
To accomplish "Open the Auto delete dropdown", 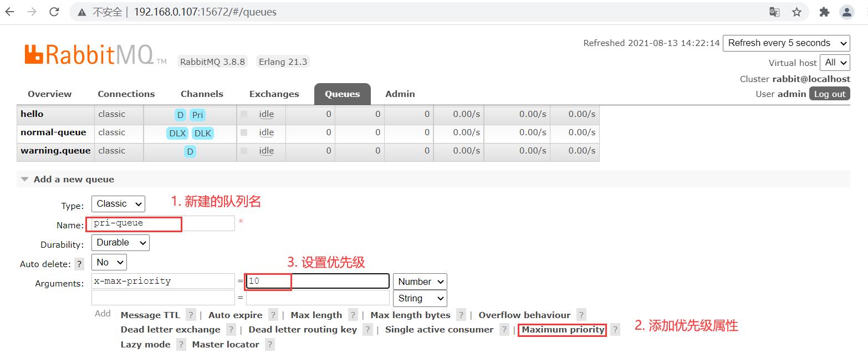I will pos(109,262).
